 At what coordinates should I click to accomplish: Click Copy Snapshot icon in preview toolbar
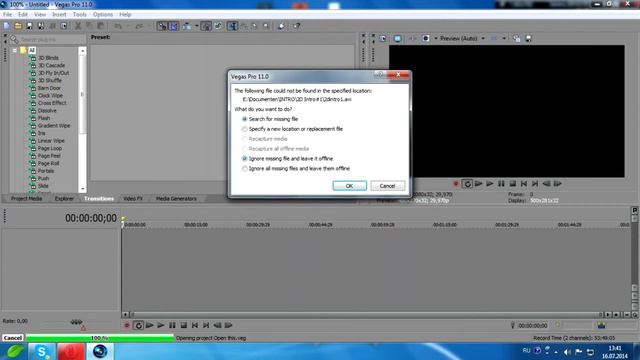click(x=516, y=38)
